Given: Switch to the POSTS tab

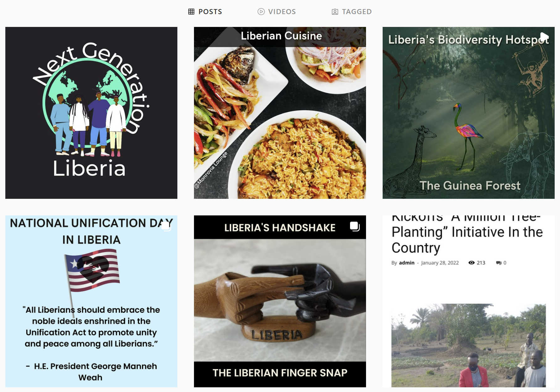Looking at the screenshot, I should (205, 12).
